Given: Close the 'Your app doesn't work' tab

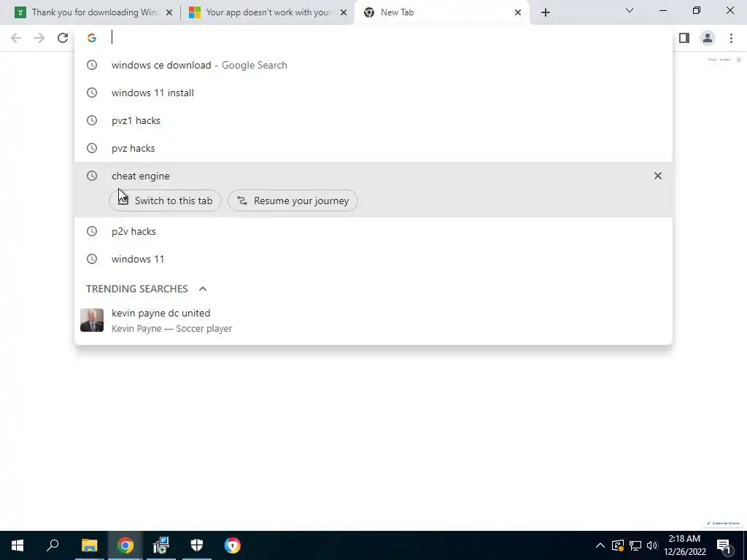Looking at the screenshot, I should [344, 12].
